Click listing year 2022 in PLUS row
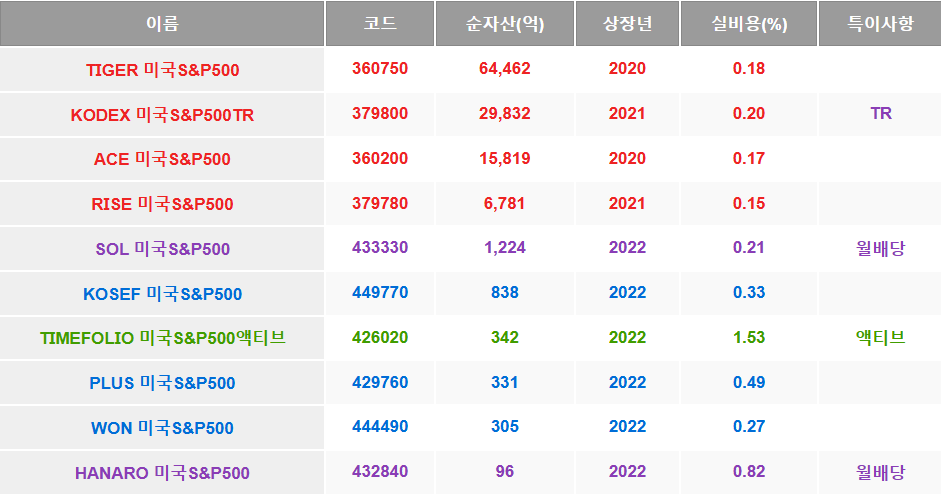Image resolution: width=941 pixels, height=498 pixels. 627,382
